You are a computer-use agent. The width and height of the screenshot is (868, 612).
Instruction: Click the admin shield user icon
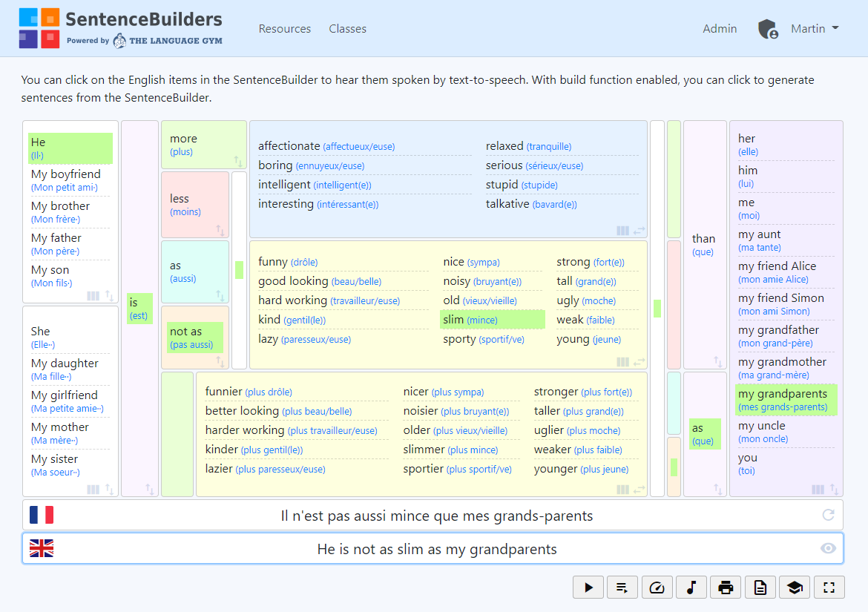(x=768, y=29)
